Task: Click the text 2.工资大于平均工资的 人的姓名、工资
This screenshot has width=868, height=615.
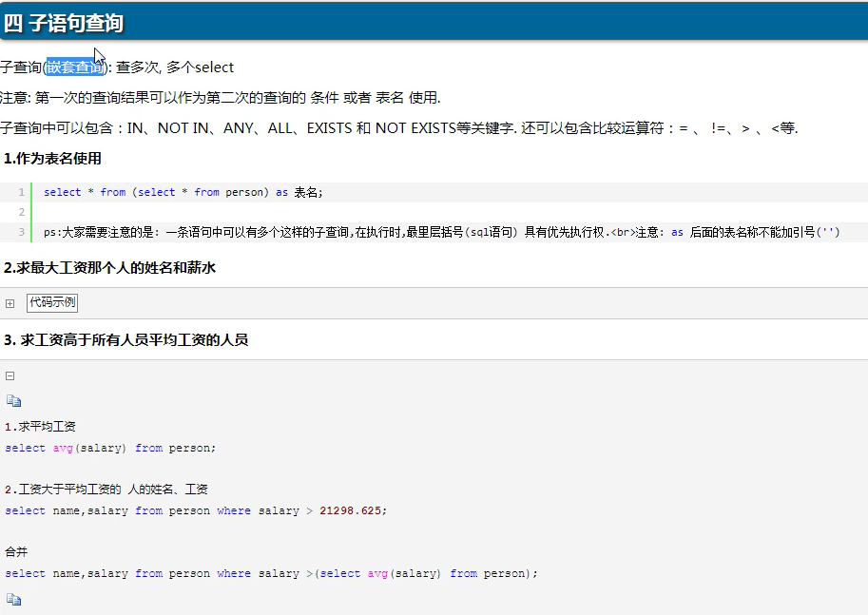Action: click(x=106, y=490)
